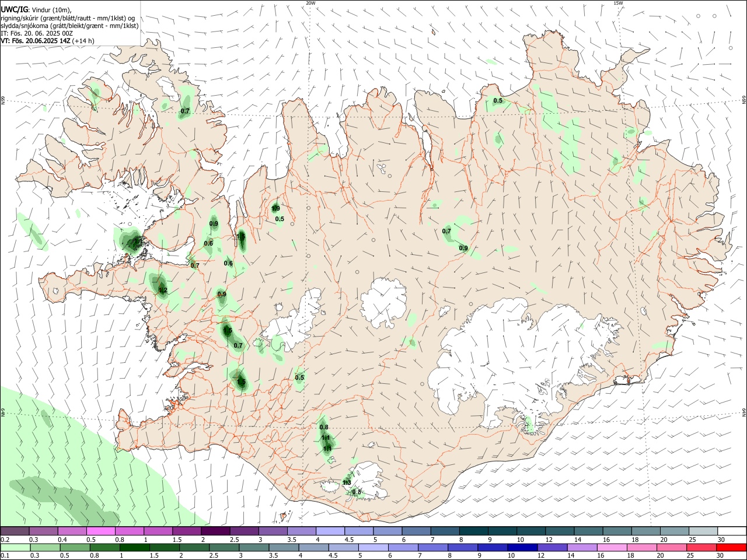This screenshot has height=560, width=747.
Task: Pick the deep blue 10–12 swatch in lower legend
Action: click(x=522, y=547)
